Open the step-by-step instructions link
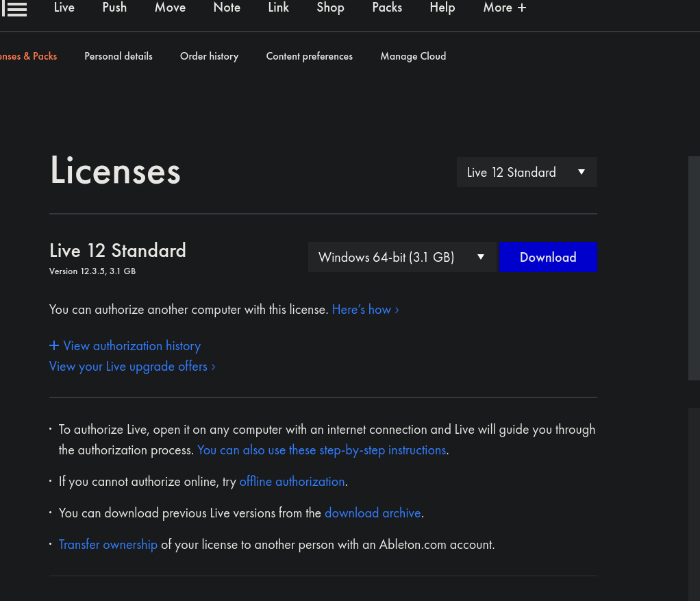The height and width of the screenshot is (601, 700). coord(321,450)
